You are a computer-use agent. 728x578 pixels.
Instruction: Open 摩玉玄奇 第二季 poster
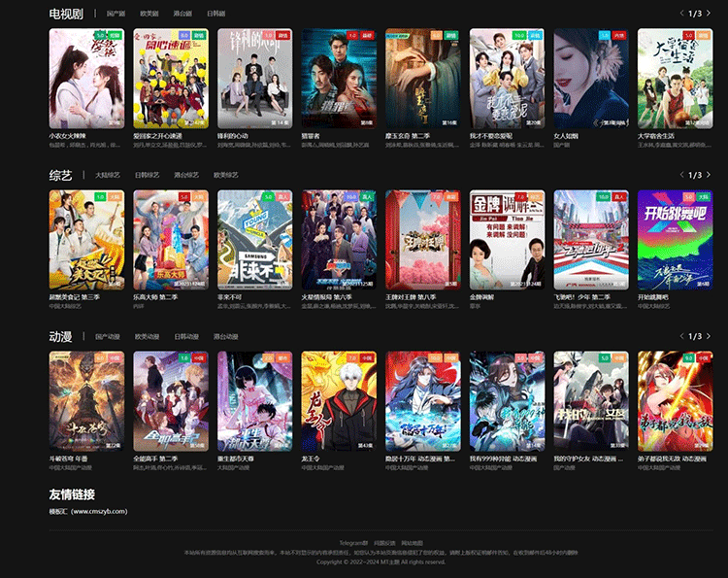point(423,78)
